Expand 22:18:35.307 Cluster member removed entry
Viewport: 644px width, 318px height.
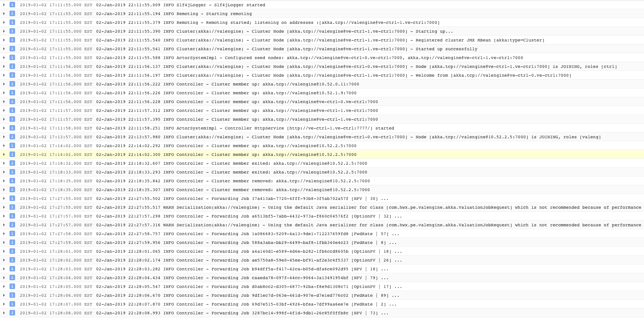click(x=4, y=190)
